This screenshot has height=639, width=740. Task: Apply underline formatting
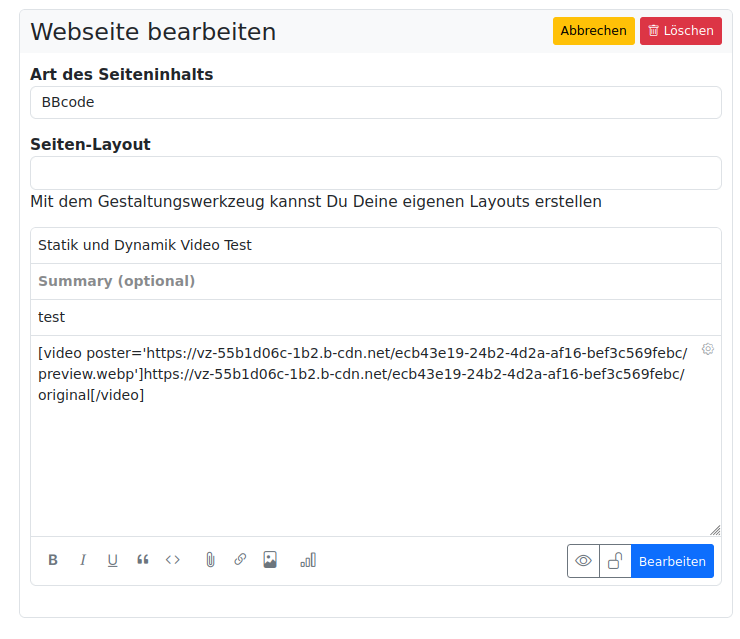coord(113,560)
